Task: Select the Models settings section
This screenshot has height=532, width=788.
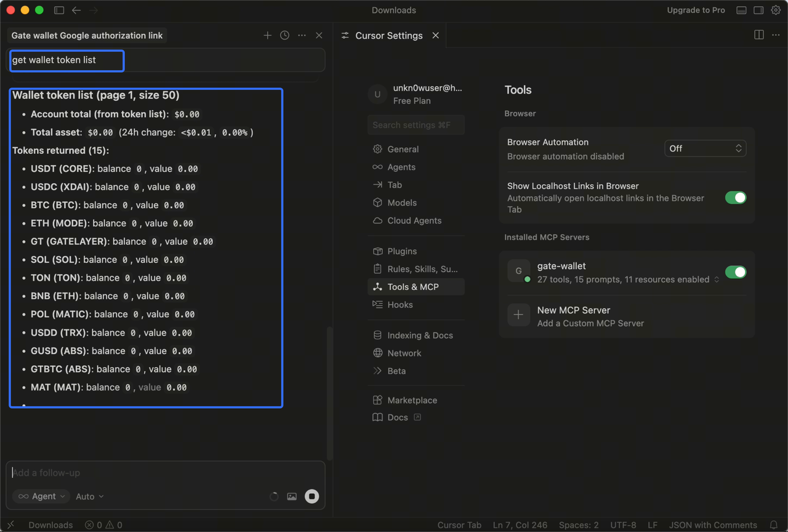Action: [x=402, y=203]
